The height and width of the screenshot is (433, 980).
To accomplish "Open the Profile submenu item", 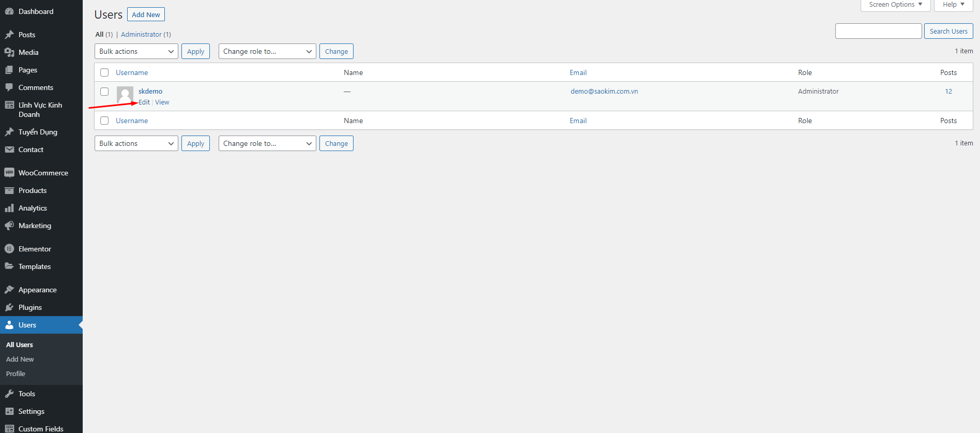I will point(16,374).
